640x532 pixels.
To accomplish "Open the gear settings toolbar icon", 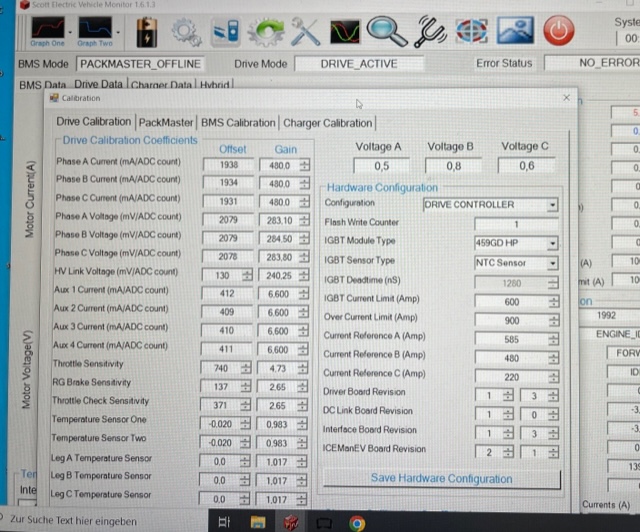I will click(x=187, y=31).
